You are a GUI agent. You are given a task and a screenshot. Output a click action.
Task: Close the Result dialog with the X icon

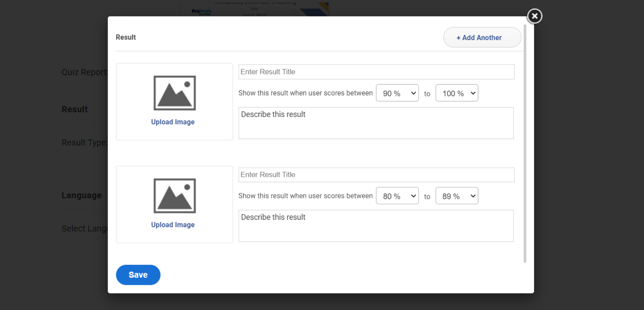click(x=534, y=16)
